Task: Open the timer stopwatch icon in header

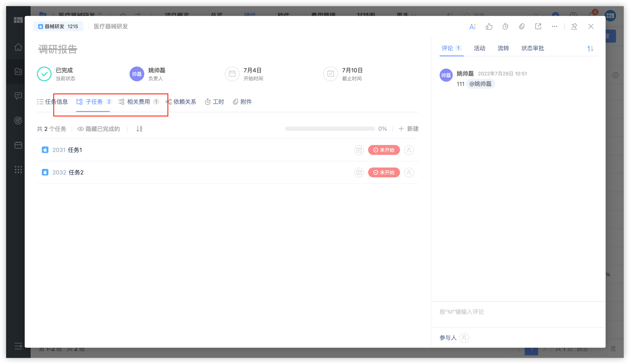Action: (505, 26)
